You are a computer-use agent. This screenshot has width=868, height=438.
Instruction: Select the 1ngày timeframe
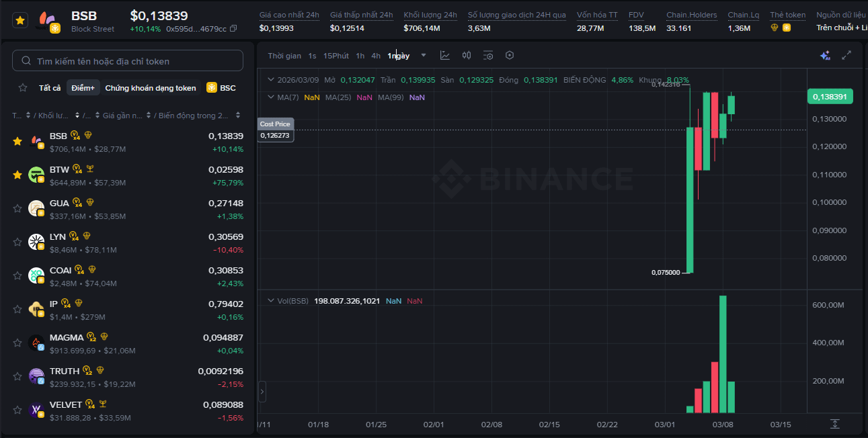(398, 56)
